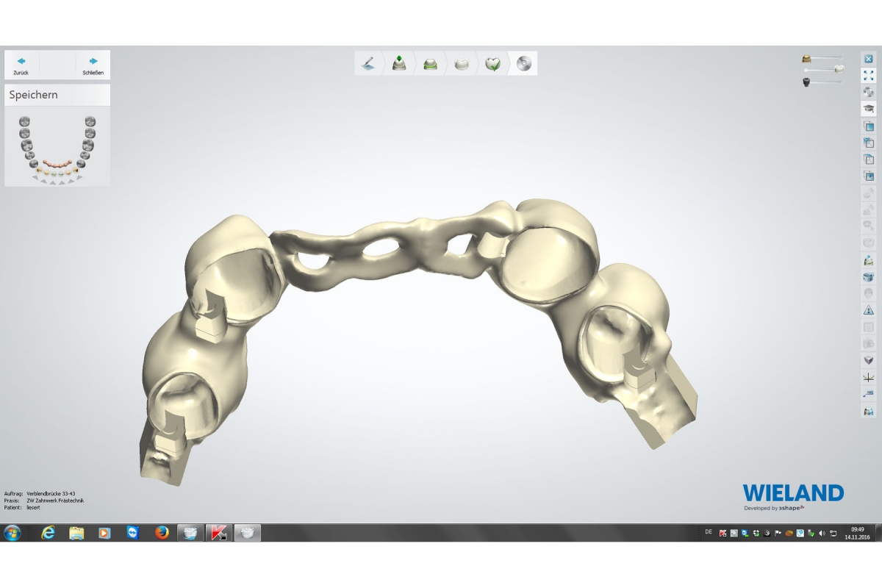Click the Schließen forward arrow button

93,64
